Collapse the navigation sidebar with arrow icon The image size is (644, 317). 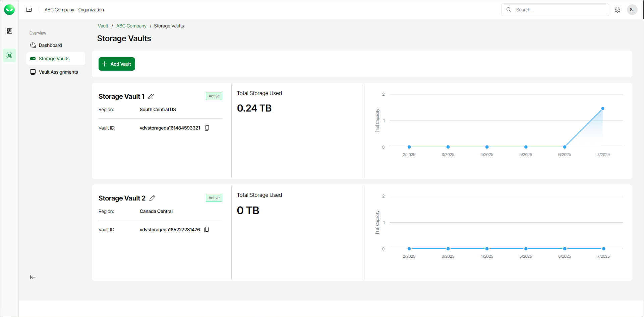coord(33,277)
